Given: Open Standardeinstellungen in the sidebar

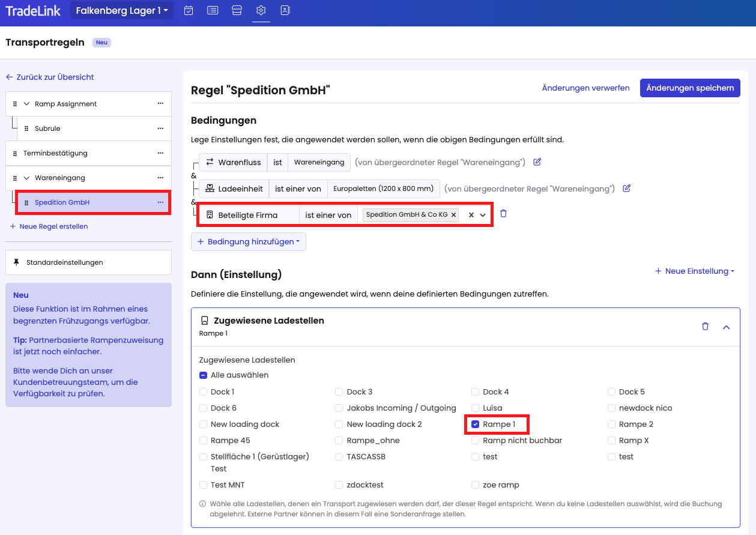Looking at the screenshot, I should pyautogui.click(x=64, y=262).
